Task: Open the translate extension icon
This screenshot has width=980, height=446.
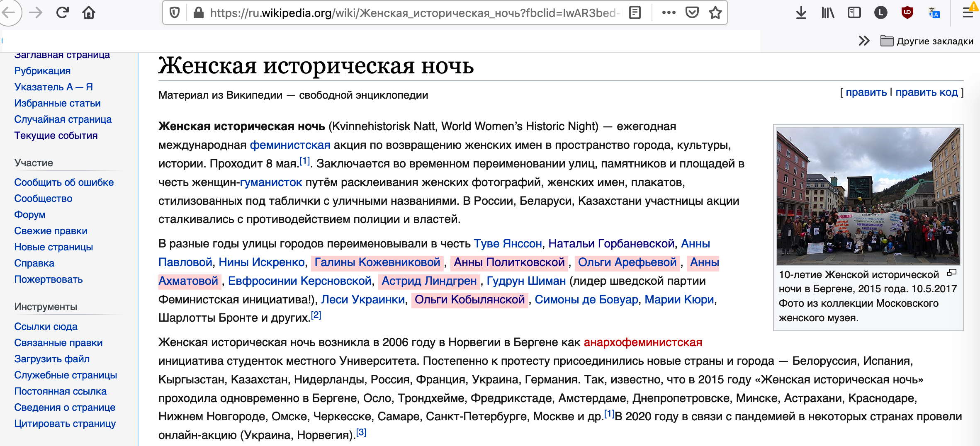Action: pos(934,13)
